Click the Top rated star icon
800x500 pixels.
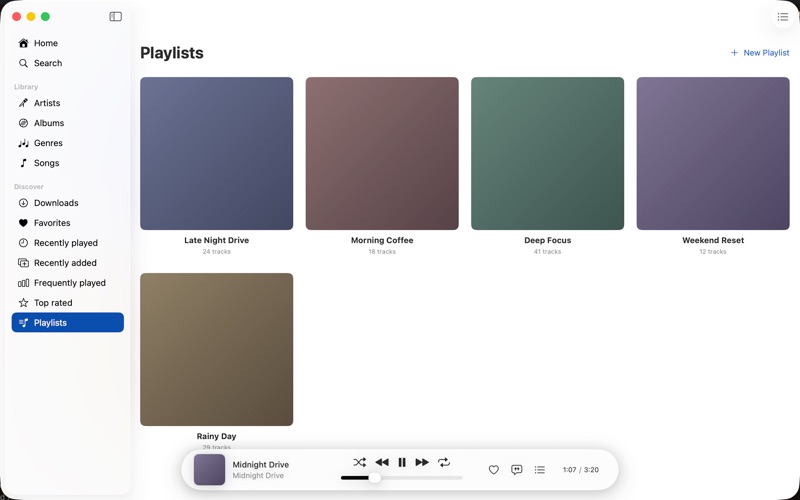[x=23, y=303]
